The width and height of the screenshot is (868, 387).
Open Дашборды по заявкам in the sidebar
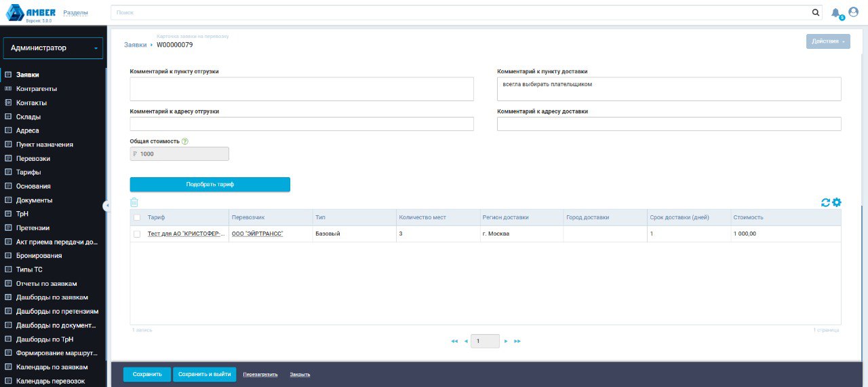pos(53,297)
